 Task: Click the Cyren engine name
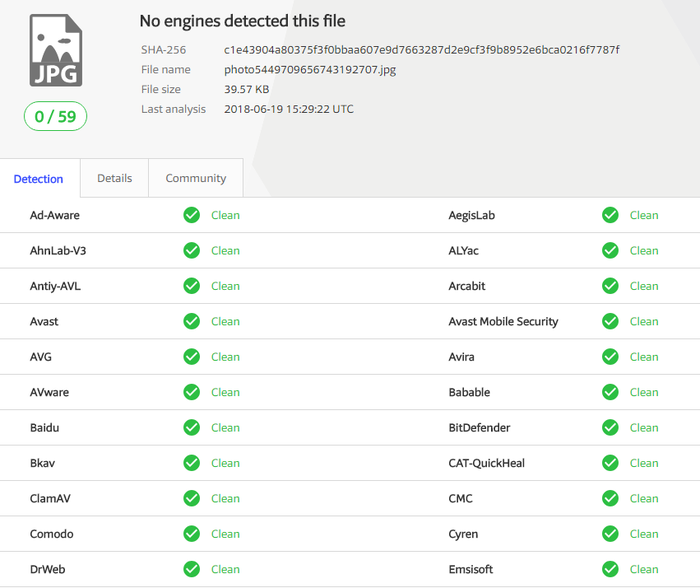463,534
